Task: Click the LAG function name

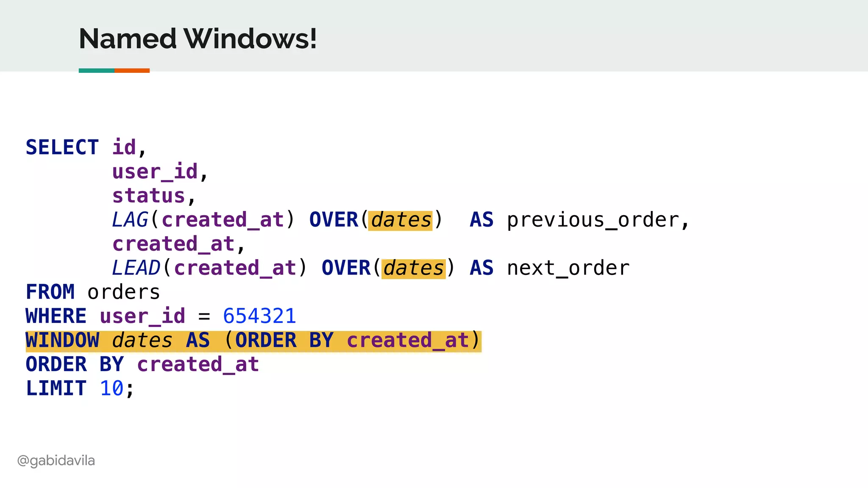Action: click(x=130, y=220)
